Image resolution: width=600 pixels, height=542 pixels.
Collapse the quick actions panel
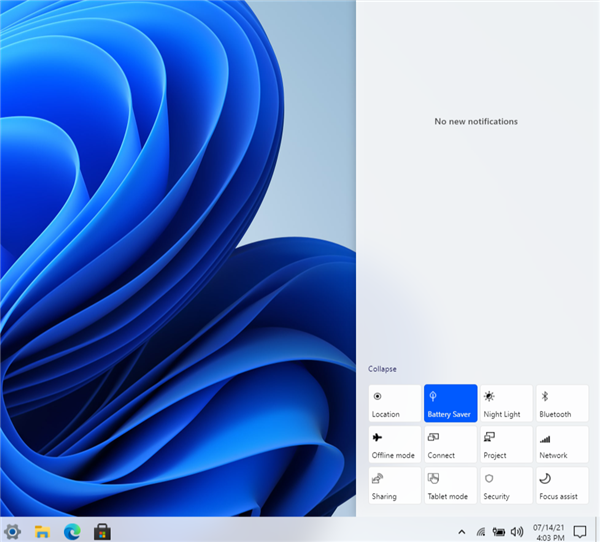(x=382, y=369)
